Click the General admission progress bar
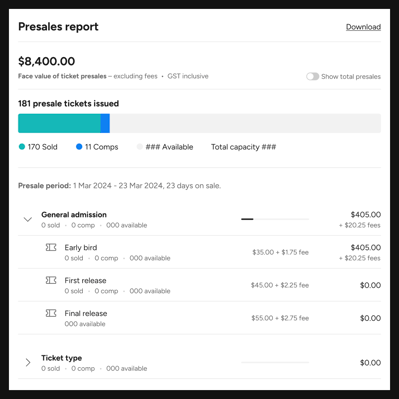The image size is (399, 399). click(275, 219)
